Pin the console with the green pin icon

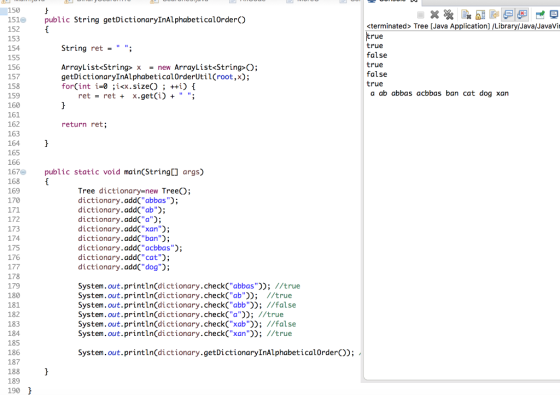[x=540, y=15]
